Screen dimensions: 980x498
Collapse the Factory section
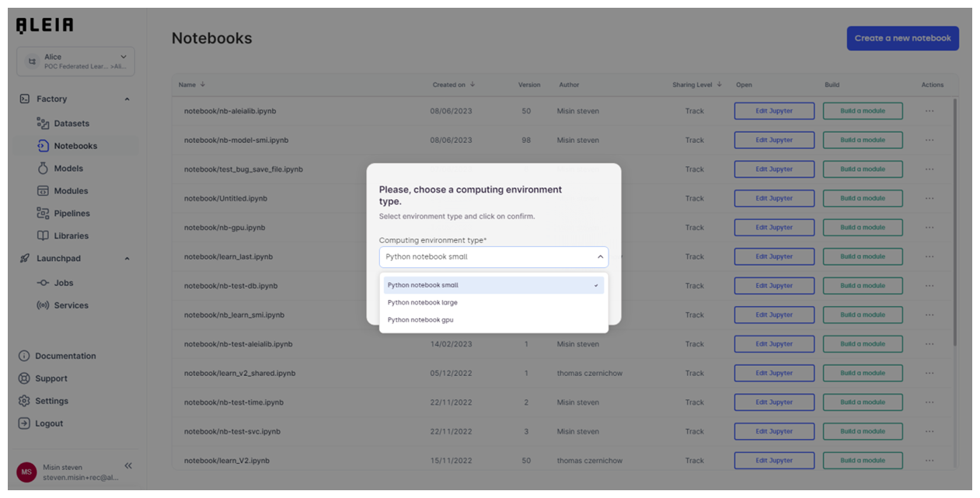pyautogui.click(x=127, y=99)
